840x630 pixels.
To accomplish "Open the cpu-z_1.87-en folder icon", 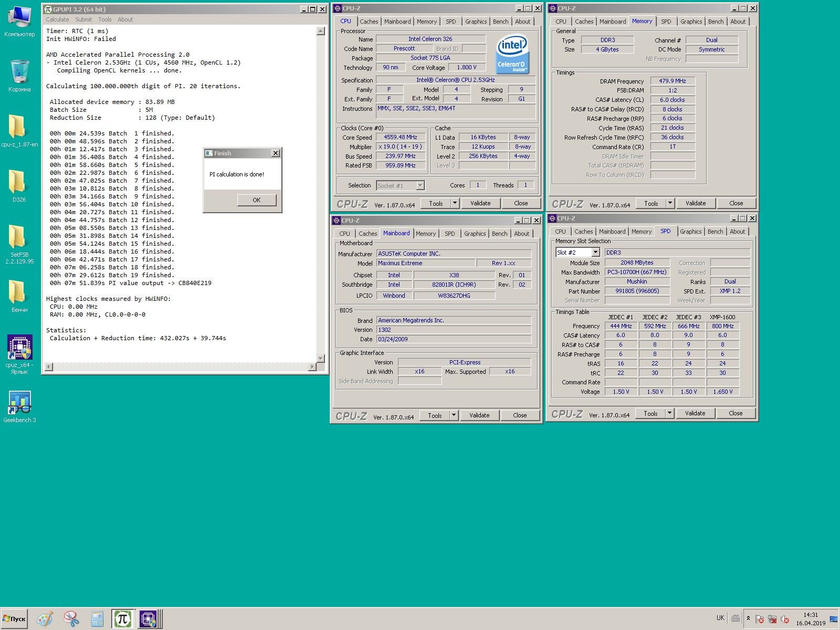I will 19,131.
